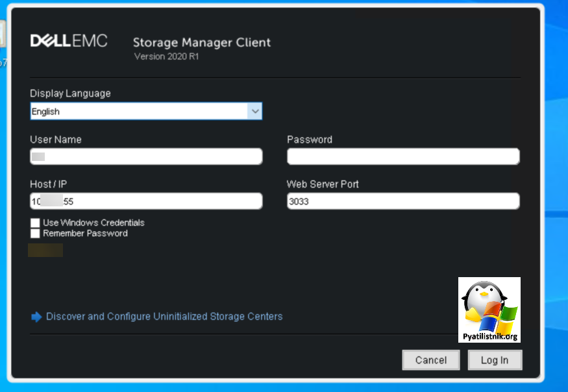Click the blue arrow icon beside the Discover link
This screenshot has height=392, width=568.
[x=36, y=317]
